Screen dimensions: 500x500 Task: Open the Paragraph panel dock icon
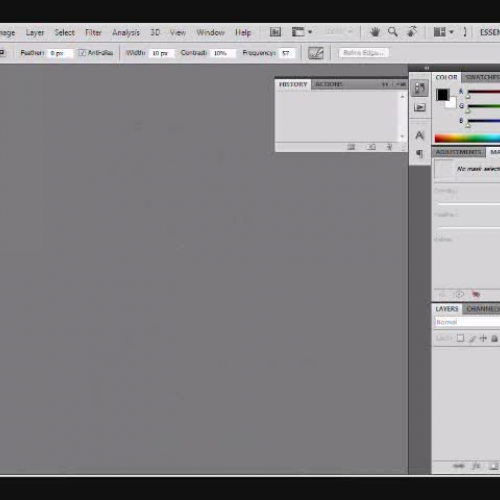pos(419,154)
